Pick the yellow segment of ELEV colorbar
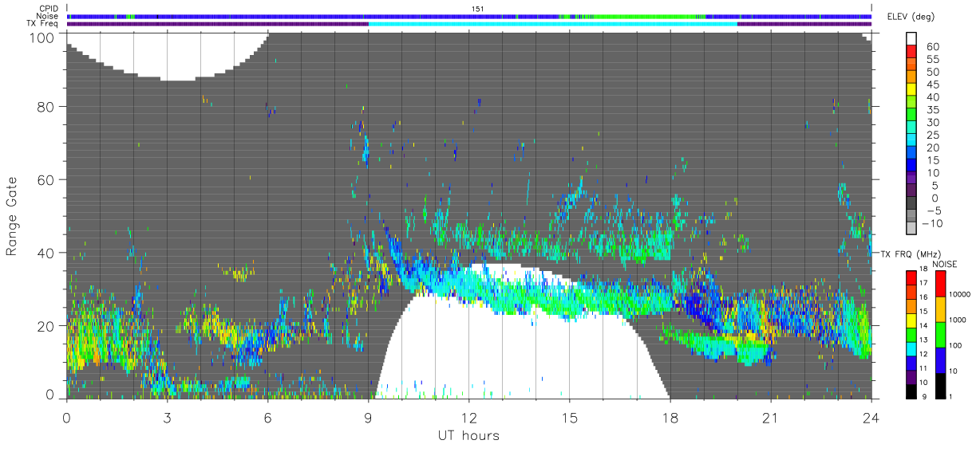 [x=911, y=89]
